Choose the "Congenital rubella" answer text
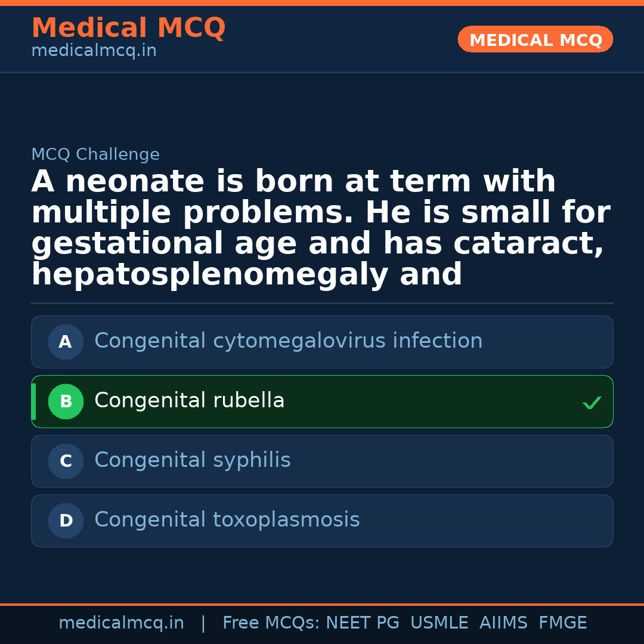The image size is (644, 644). [189, 401]
